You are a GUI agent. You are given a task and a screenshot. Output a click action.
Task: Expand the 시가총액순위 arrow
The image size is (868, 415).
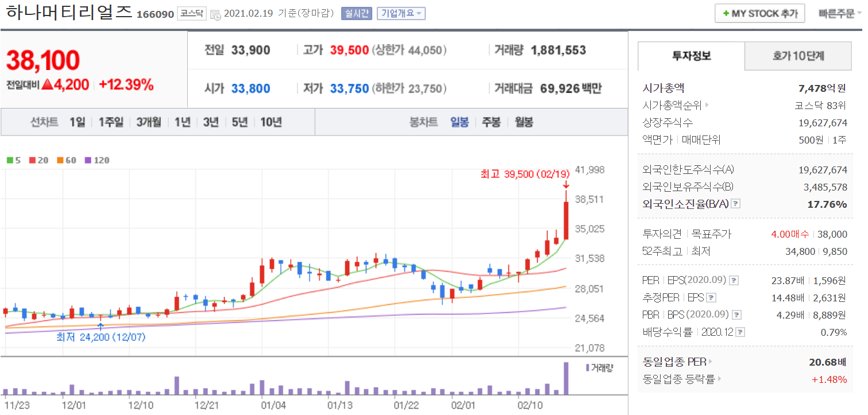click(x=707, y=106)
